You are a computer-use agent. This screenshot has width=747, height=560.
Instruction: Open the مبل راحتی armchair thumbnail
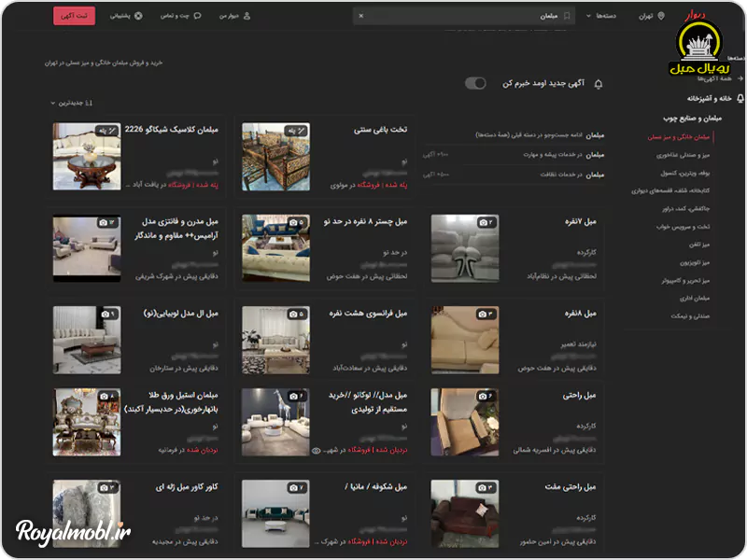[465, 422]
